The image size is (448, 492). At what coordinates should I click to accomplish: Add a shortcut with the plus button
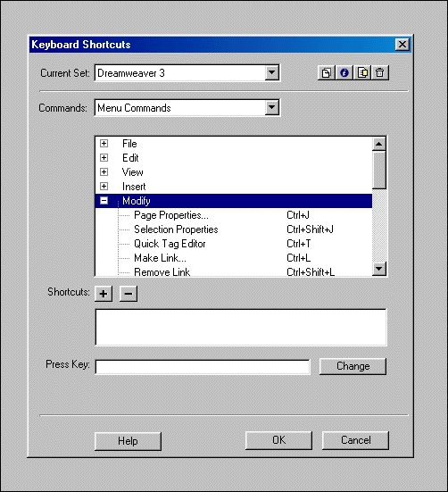click(x=104, y=294)
